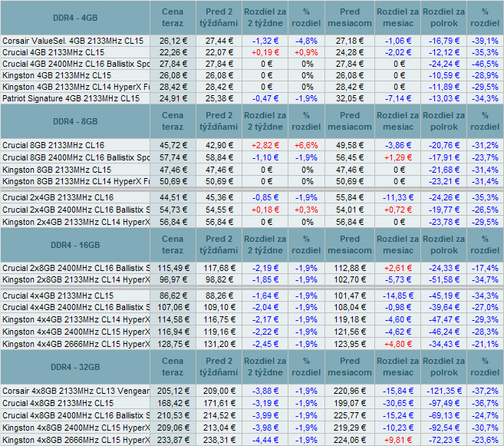Click '32,05 €' price a month ago for Patriot

pyautogui.click(x=350, y=98)
